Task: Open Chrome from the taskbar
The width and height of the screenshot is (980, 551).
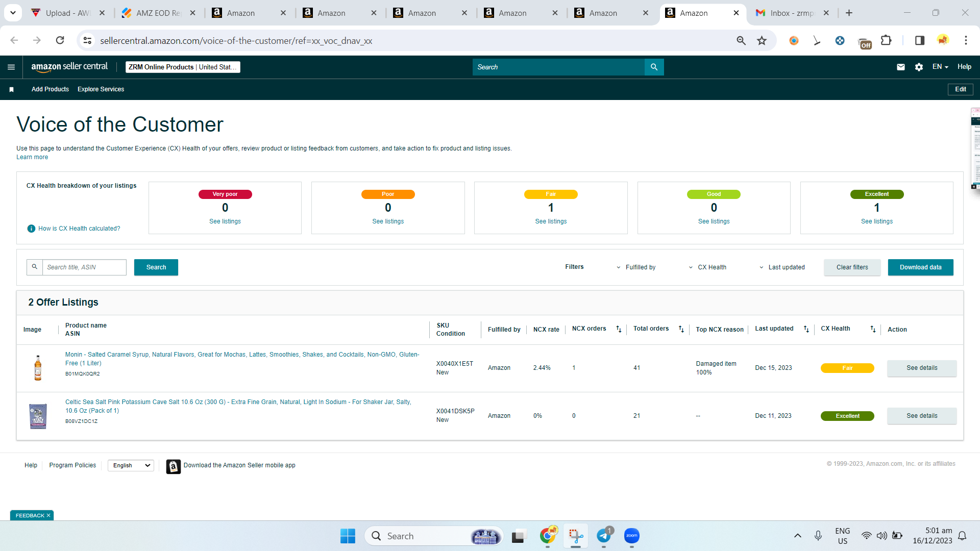Action: (548, 536)
